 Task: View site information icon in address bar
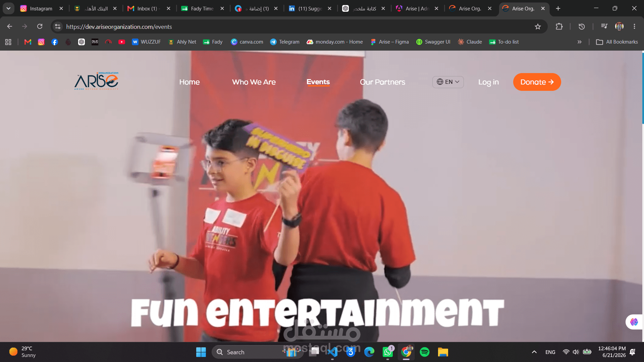tap(58, 26)
